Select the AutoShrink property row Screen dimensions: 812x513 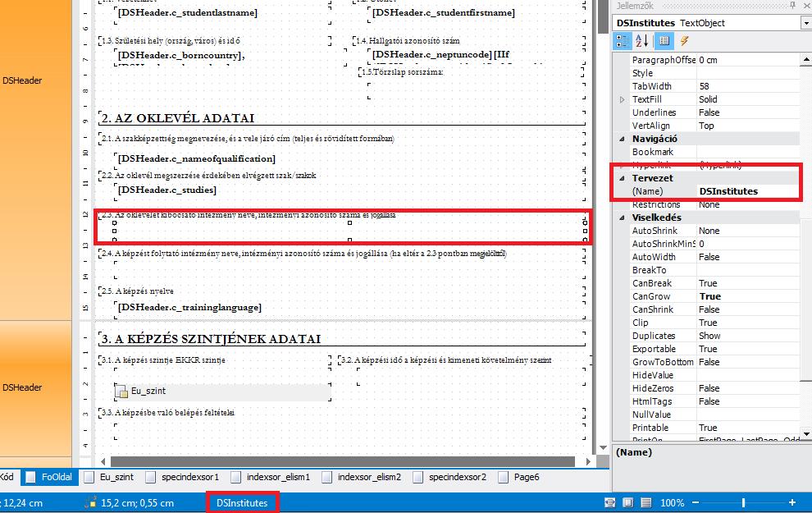tap(714, 231)
